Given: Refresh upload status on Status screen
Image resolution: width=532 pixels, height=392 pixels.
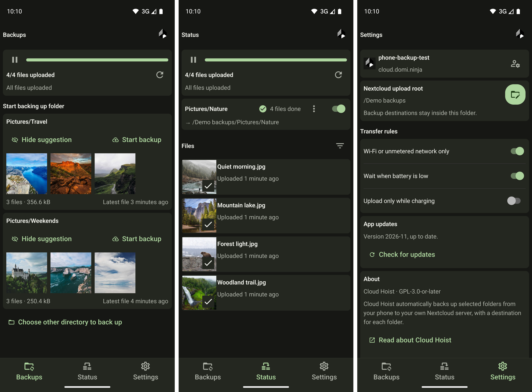Looking at the screenshot, I should pos(338,75).
